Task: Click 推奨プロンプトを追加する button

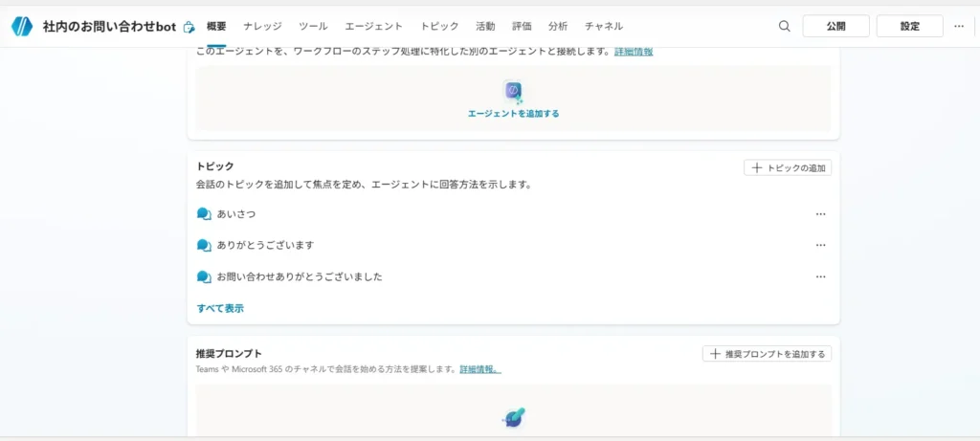Action: [x=767, y=354]
